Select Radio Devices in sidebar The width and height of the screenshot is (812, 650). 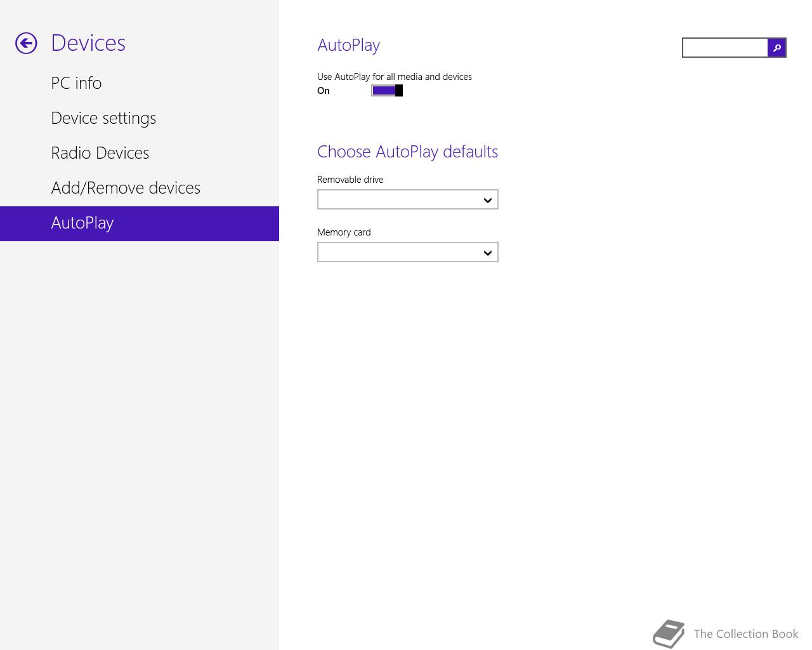pyautogui.click(x=100, y=153)
